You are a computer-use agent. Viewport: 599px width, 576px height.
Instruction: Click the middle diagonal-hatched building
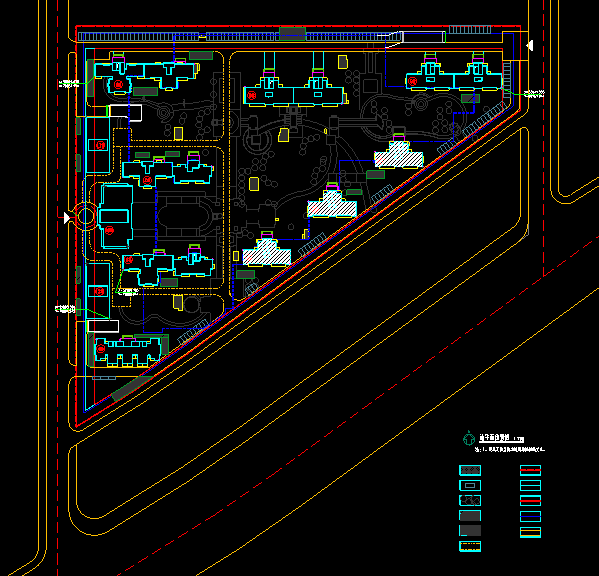(x=332, y=204)
